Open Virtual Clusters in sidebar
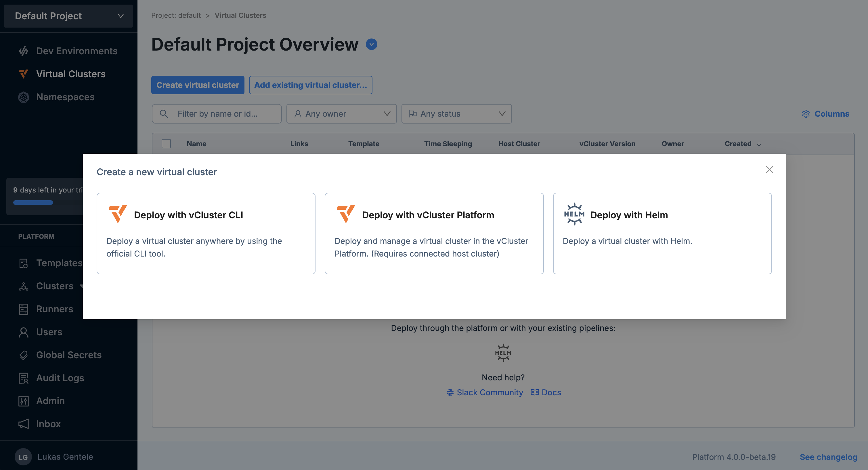Screen dimensions: 868x470 point(71,74)
